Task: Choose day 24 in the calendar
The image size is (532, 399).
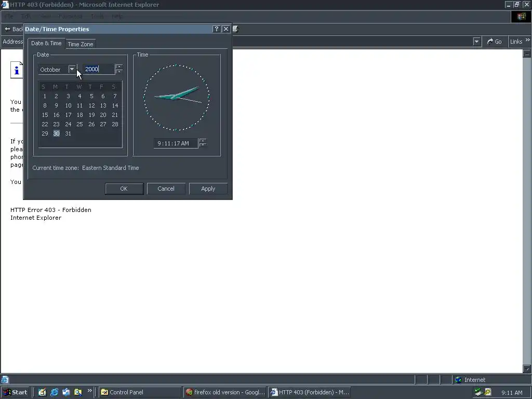Action: pyautogui.click(x=68, y=124)
